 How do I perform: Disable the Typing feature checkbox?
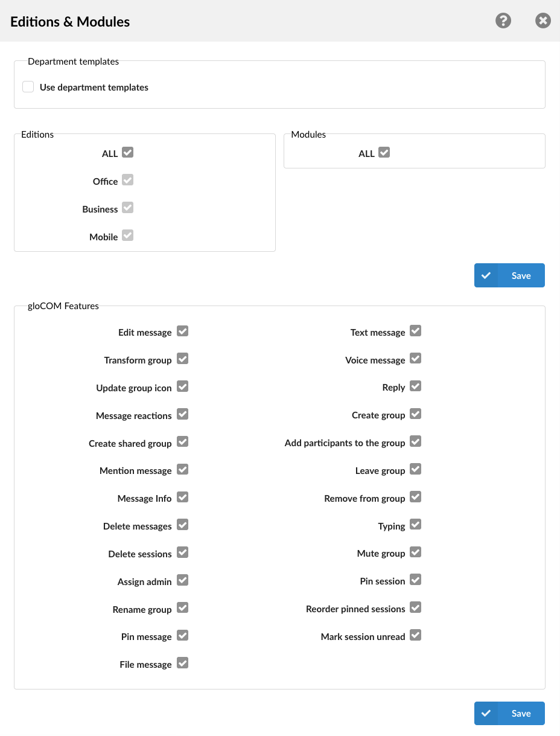pyautogui.click(x=415, y=525)
